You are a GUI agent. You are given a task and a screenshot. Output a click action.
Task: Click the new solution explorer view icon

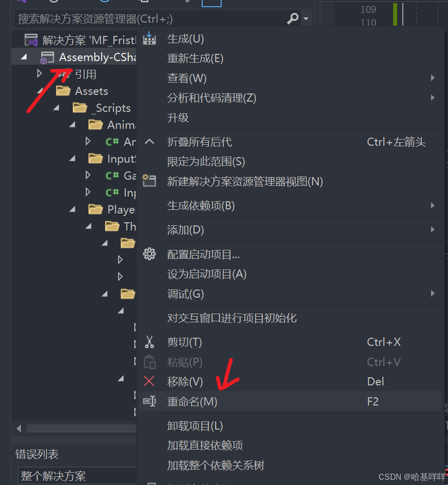(x=149, y=180)
